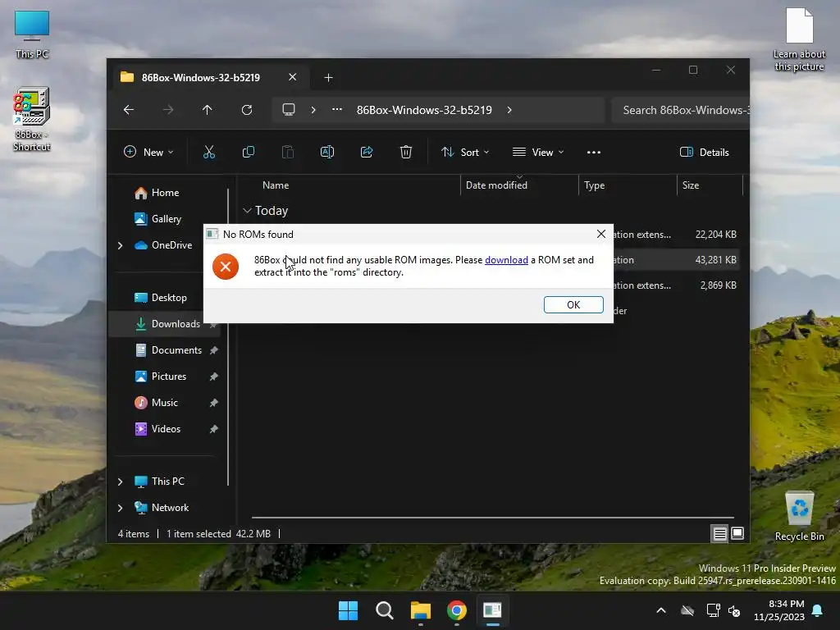Viewport: 840px width, 630px height.
Task: Open the 86Box Shortcut desktop icon
Action: (32, 119)
